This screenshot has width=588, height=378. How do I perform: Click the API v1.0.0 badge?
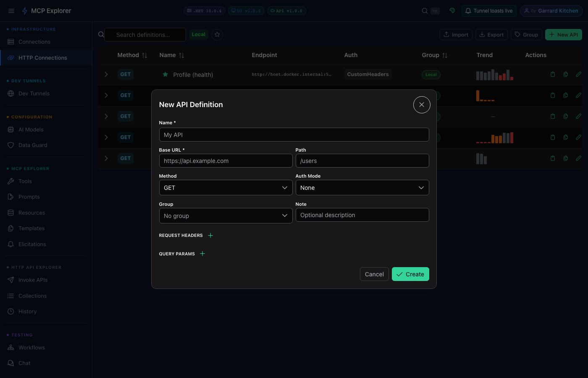pos(286,11)
